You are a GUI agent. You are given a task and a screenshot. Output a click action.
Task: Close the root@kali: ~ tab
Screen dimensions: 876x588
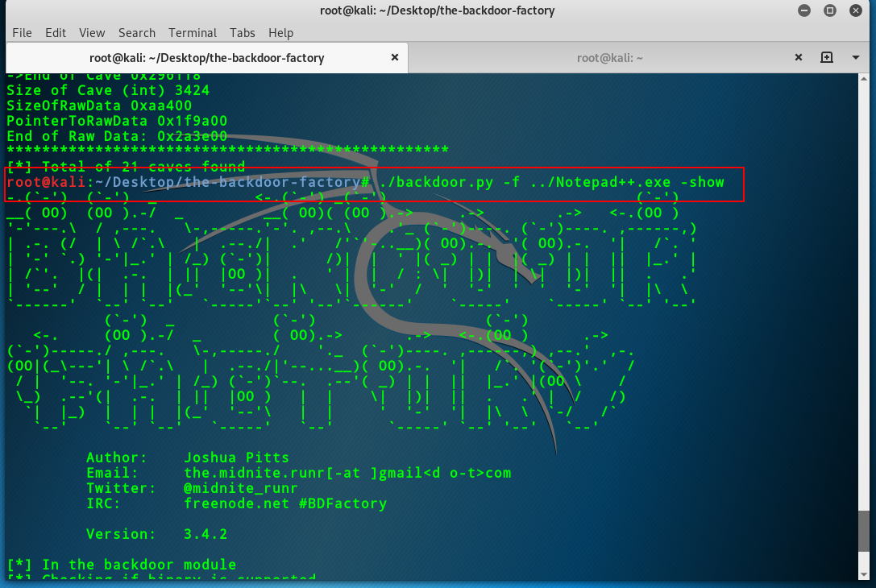(799, 57)
